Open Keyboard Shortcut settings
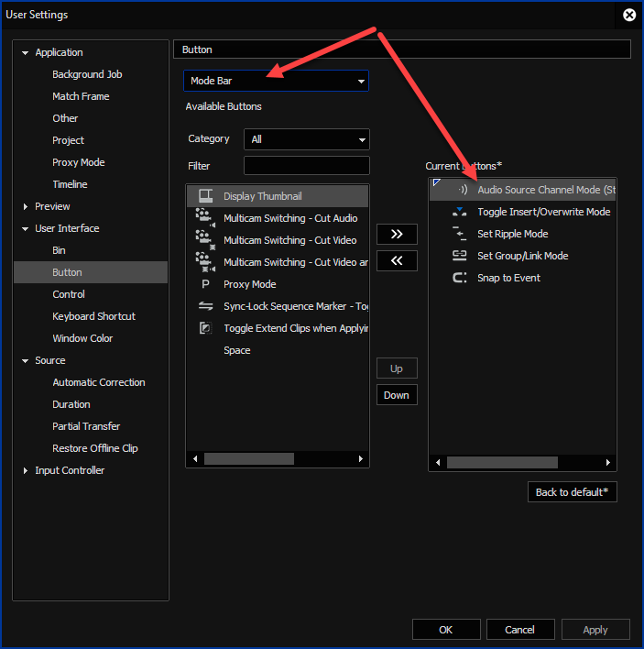This screenshot has height=649, width=644. 93,316
